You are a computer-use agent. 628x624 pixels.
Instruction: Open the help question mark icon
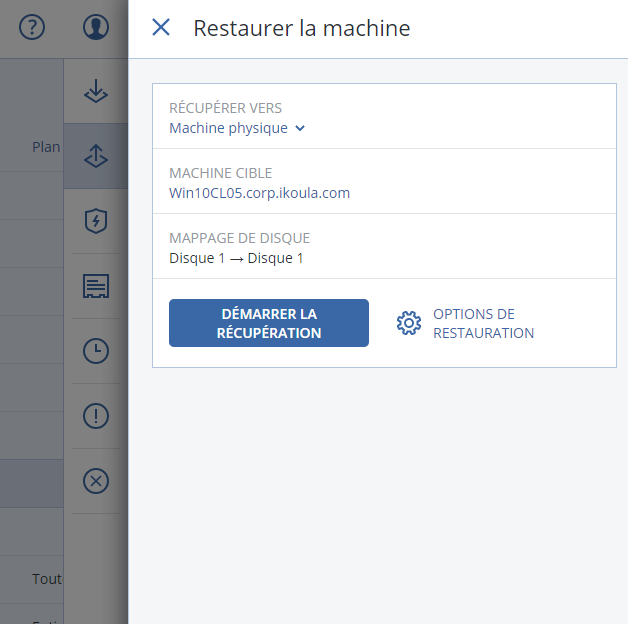click(x=32, y=27)
